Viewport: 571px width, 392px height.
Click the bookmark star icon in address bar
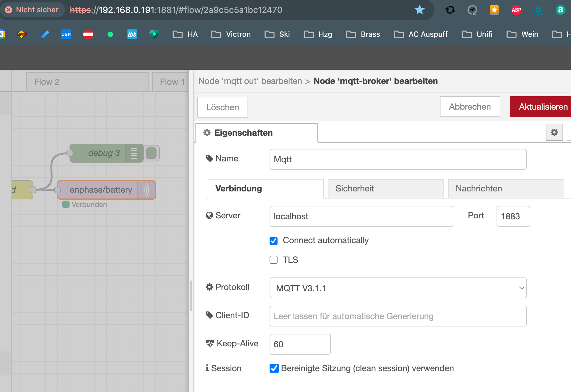[x=419, y=10]
